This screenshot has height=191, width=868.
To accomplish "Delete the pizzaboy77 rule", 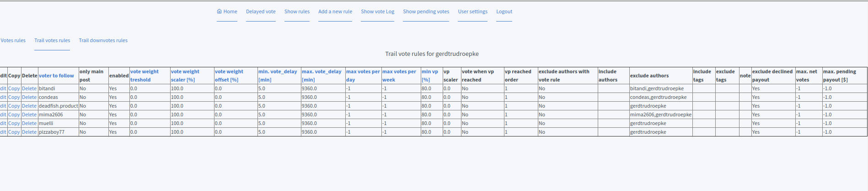I will [x=29, y=132].
